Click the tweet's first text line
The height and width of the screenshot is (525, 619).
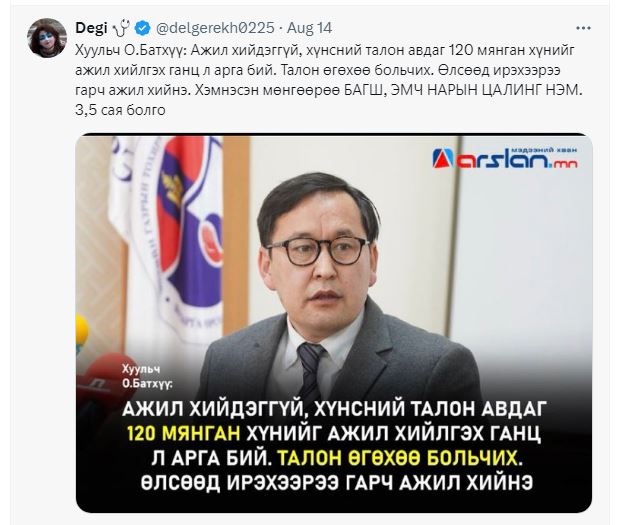click(x=325, y=51)
